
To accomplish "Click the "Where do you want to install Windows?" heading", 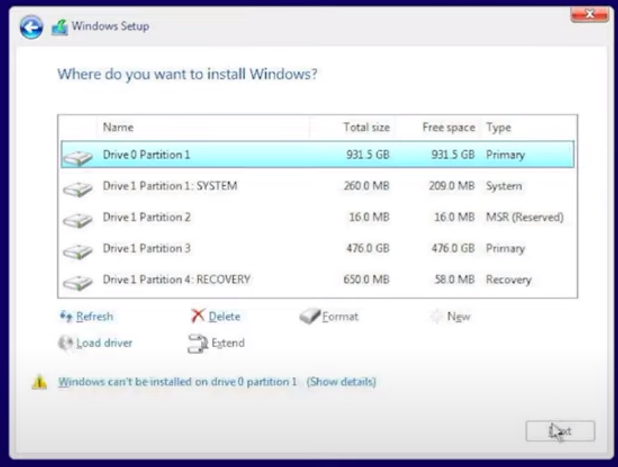I will click(187, 74).
